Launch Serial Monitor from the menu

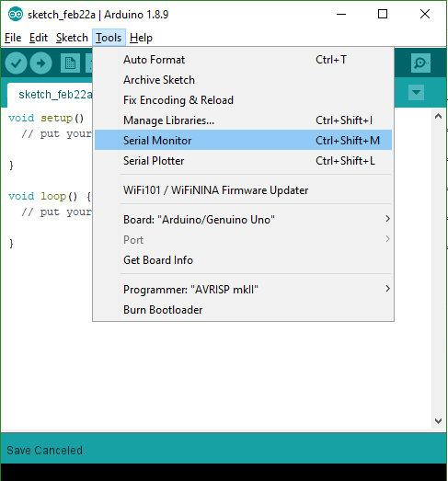[243, 140]
